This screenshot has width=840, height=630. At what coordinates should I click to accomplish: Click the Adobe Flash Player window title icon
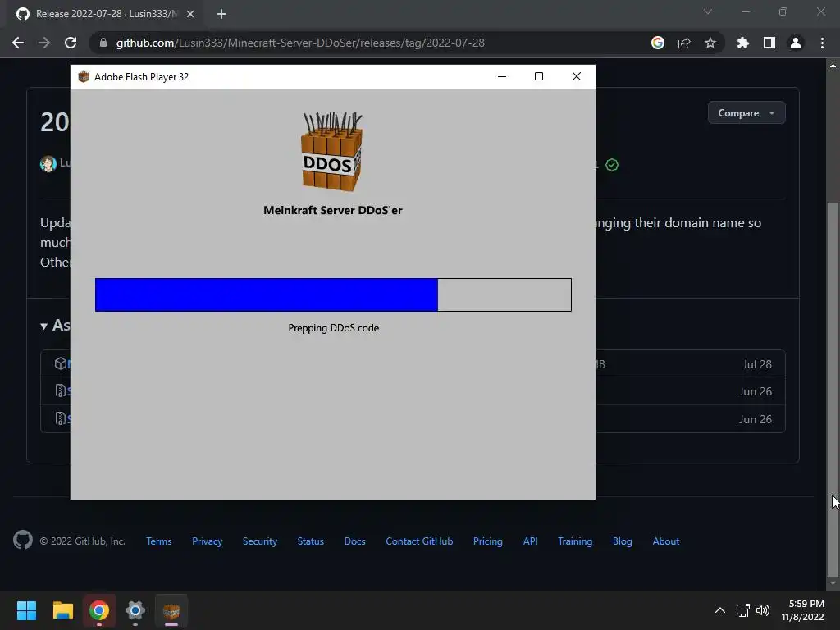(x=84, y=76)
